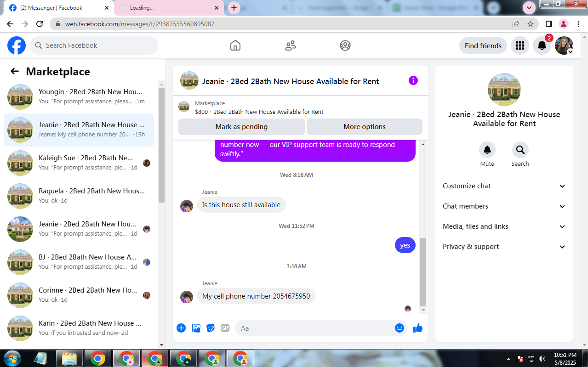Click Jeanie's avatar beside phone number message
The height and width of the screenshot is (367, 588).
(187, 297)
